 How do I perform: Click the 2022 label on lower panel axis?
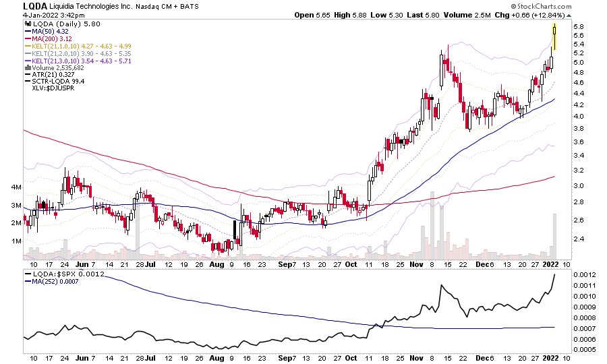(550, 358)
